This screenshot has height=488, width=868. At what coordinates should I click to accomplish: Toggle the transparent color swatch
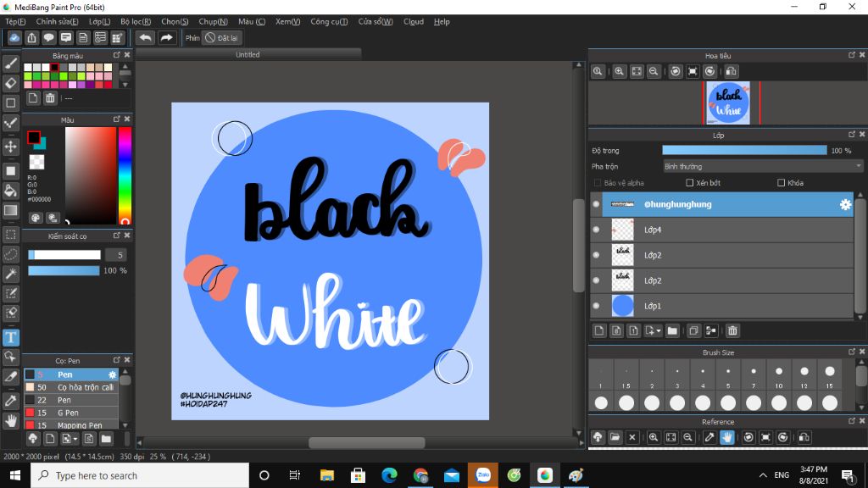tap(36, 162)
